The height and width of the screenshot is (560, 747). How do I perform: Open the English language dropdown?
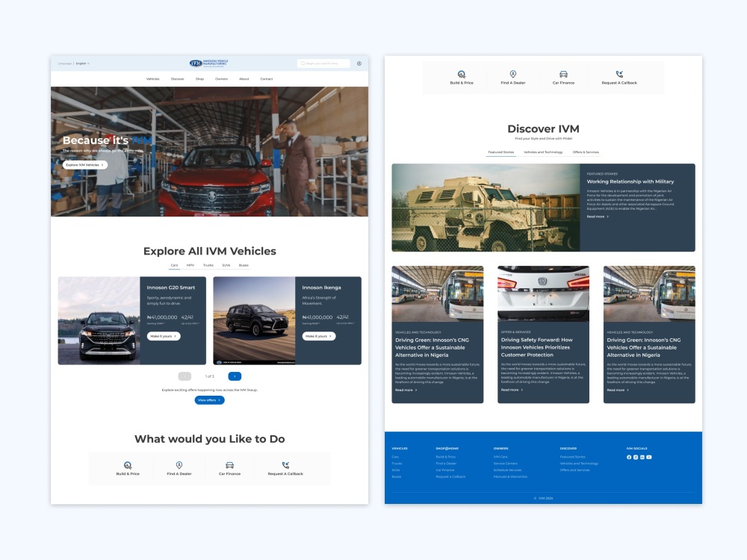[x=83, y=63]
